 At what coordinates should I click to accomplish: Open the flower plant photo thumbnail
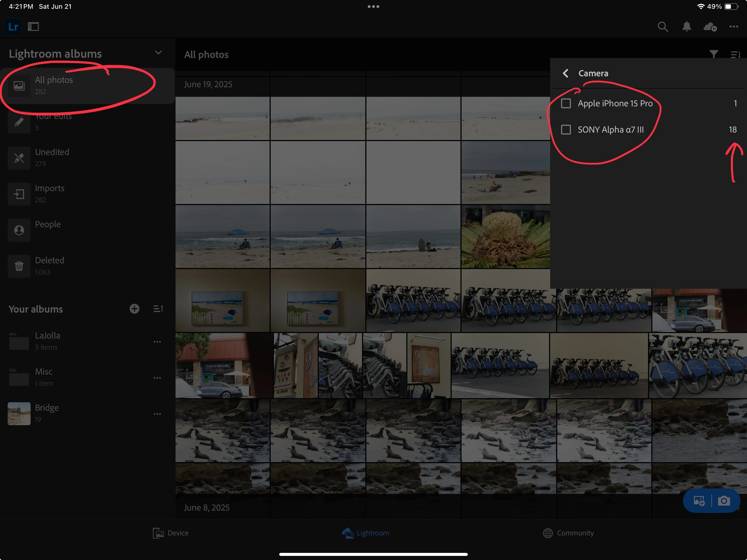(x=505, y=237)
